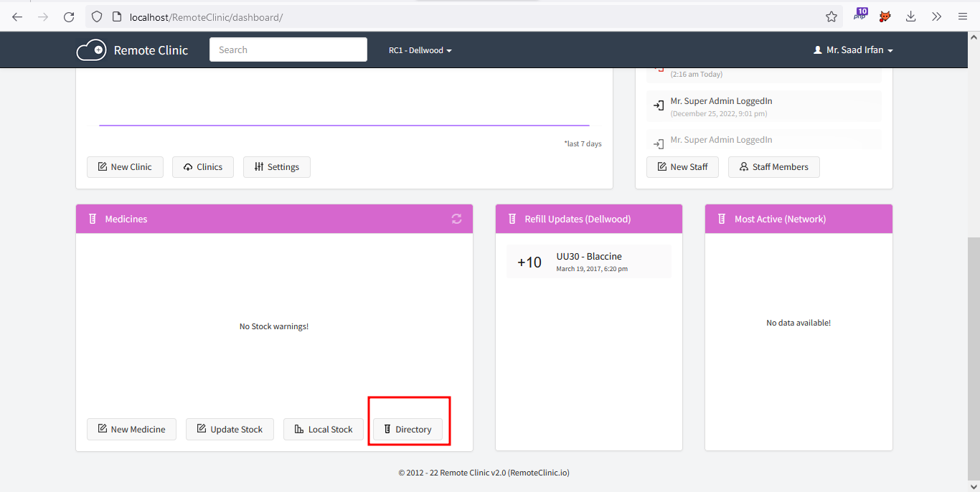Screen dimensions: 980x492
Task: Click the Refill Updates (Dellwood) title
Action: pos(578,219)
